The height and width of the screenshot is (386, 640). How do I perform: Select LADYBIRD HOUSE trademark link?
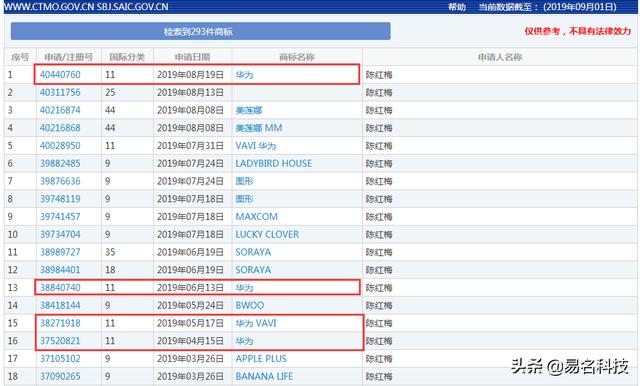[x=273, y=164]
